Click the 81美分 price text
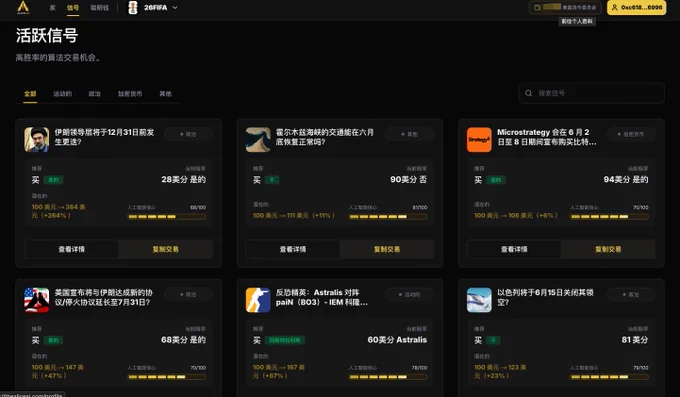Screen dimensions: 680x397 point(635,340)
